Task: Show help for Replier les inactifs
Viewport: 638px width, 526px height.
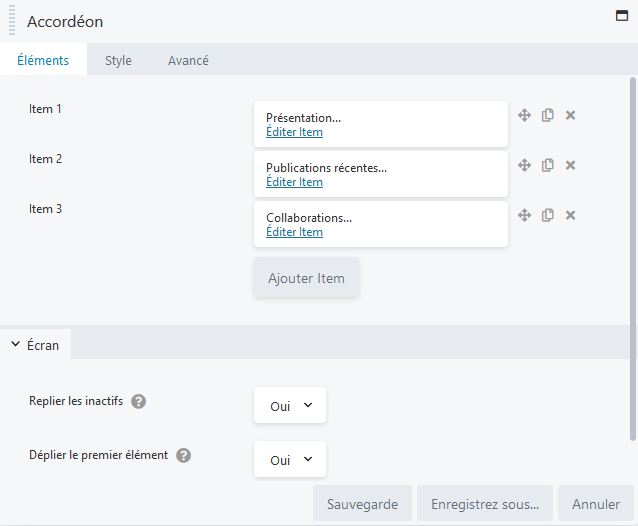Action: pyautogui.click(x=138, y=402)
